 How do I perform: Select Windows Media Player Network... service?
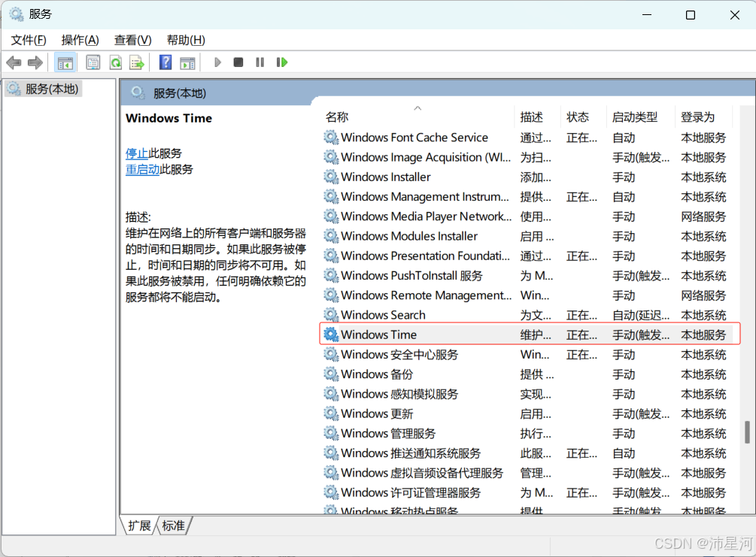(x=528, y=216)
